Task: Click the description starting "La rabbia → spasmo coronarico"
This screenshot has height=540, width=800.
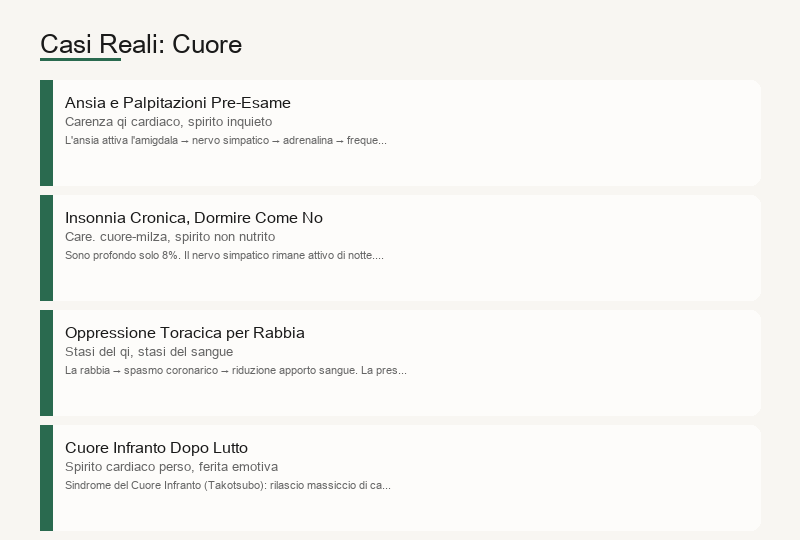Action: click(x=236, y=371)
